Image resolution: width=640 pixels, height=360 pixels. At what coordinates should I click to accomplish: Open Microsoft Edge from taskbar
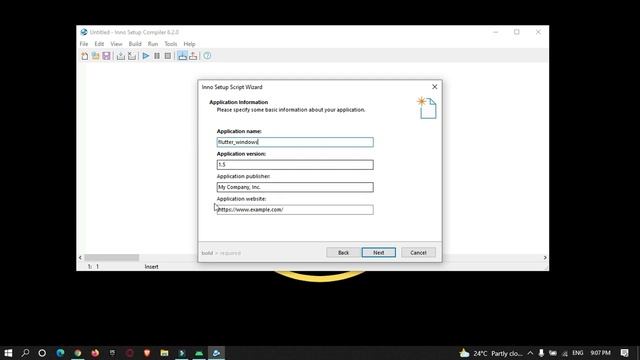click(x=60, y=353)
